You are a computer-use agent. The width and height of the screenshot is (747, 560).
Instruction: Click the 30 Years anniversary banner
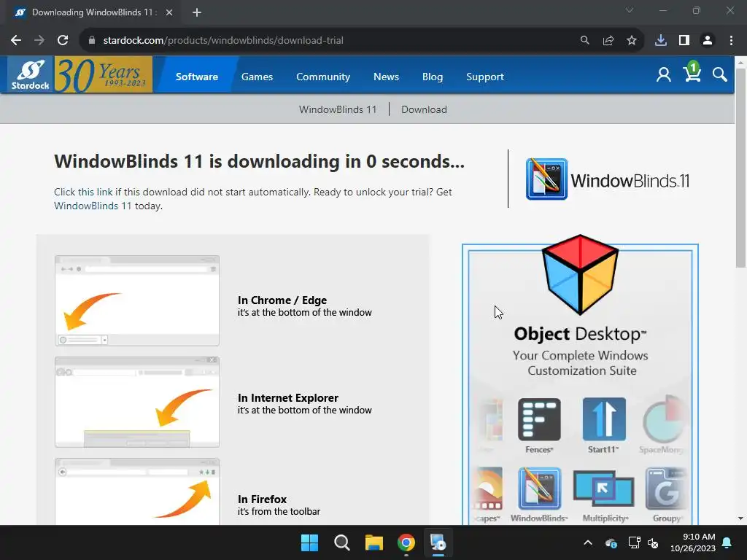(104, 75)
